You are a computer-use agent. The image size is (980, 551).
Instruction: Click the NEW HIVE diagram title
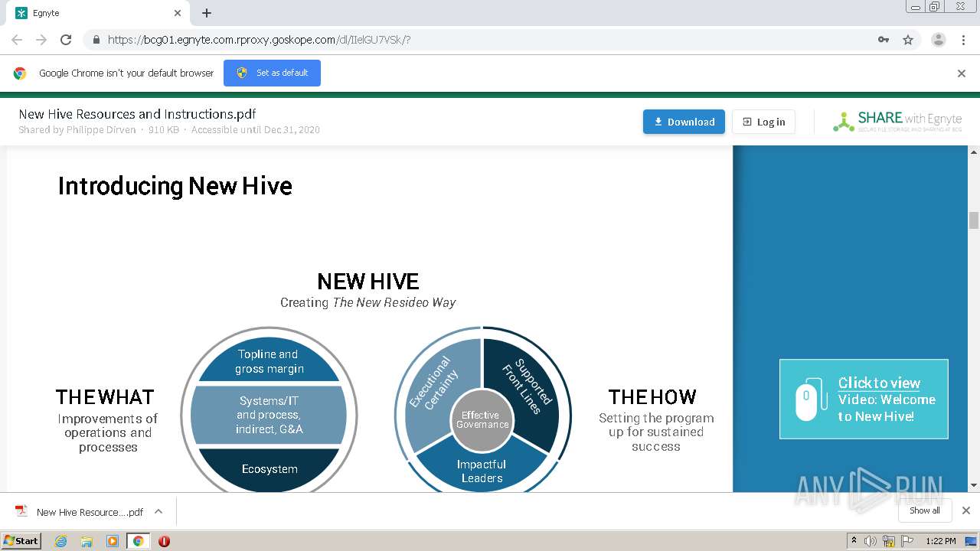point(368,282)
